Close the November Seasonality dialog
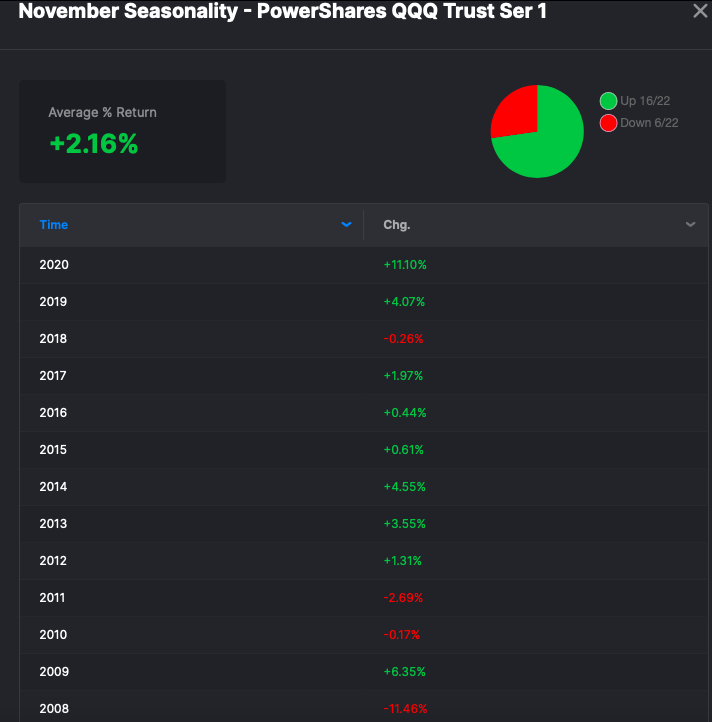Viewport: 712px width, 722px height. click(700, 11)
